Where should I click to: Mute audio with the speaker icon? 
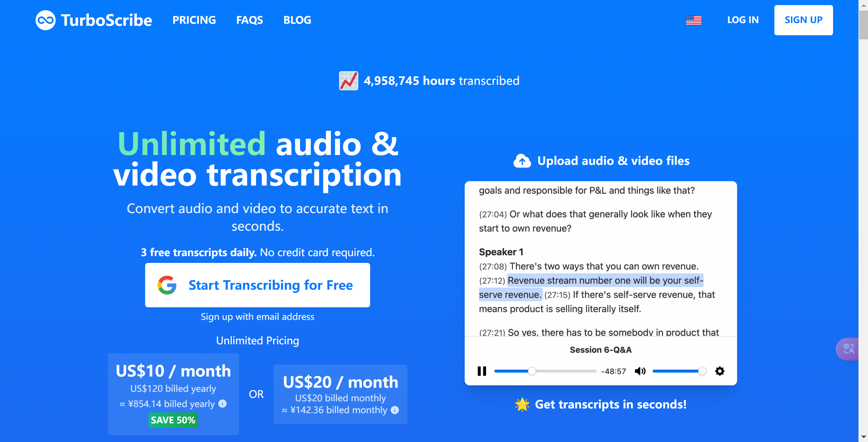(x=640, y=371)
